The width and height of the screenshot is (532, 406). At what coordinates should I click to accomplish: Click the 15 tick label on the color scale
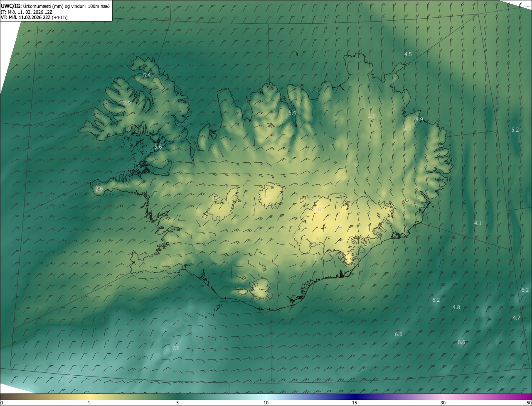pyautogui.click(x=355, y=403)
